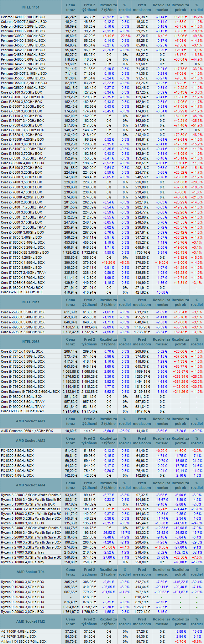
Task: Click the +361,25 € cell in Core i9-7940X row
Action: (180, 382)
